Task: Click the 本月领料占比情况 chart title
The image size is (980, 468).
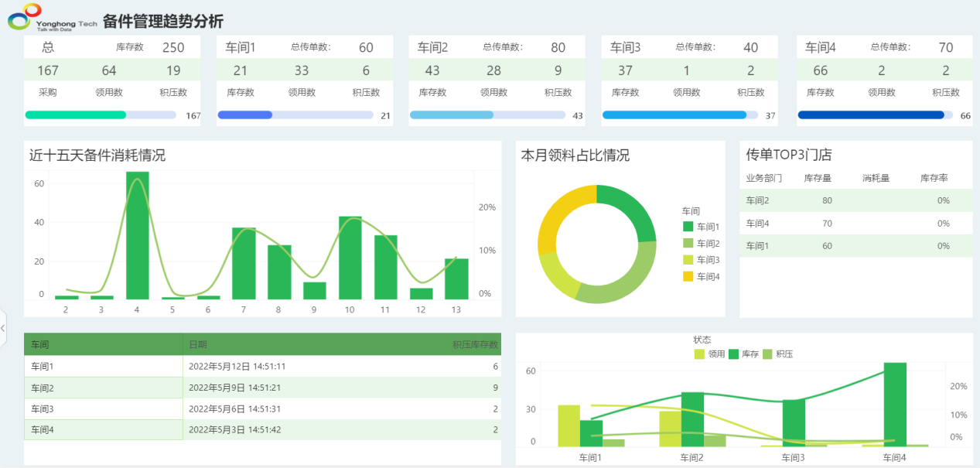Action: (x=575, y=155)
